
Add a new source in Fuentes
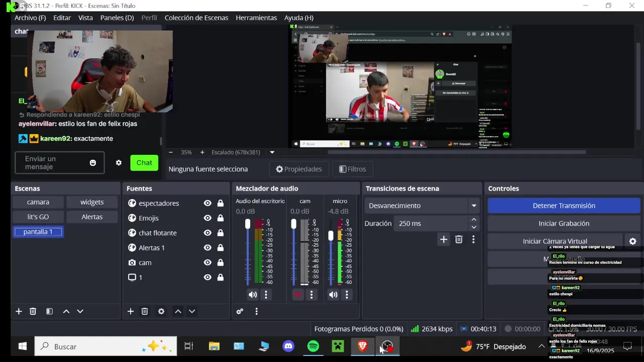tap(130, 311)
